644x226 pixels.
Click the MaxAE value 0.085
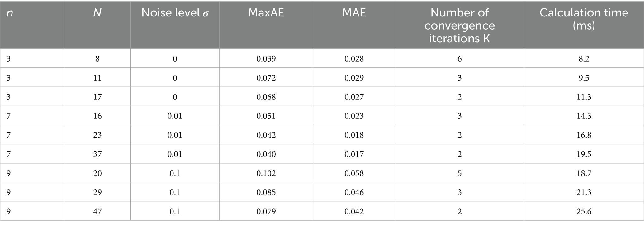(266, 192)
